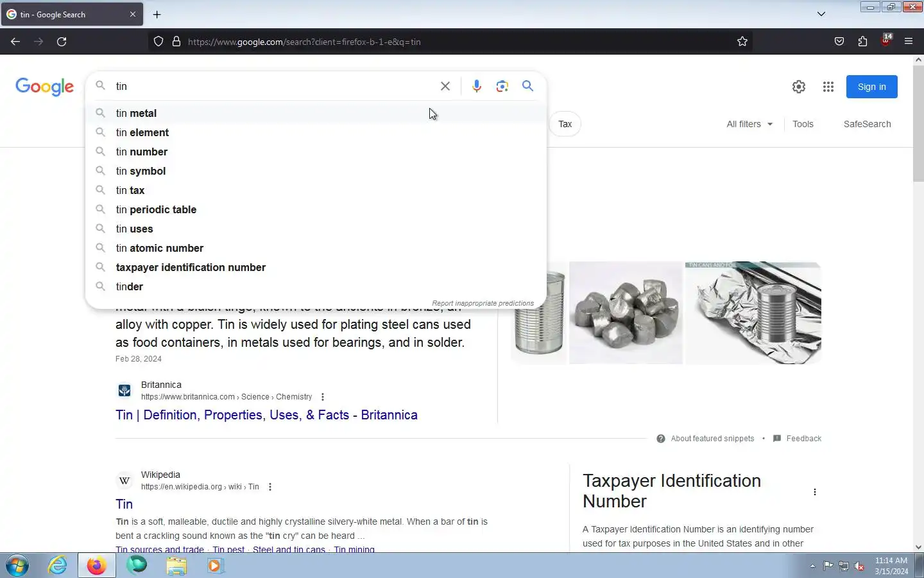
Task: Show tracking protection shield info
Action: [158, 42]
